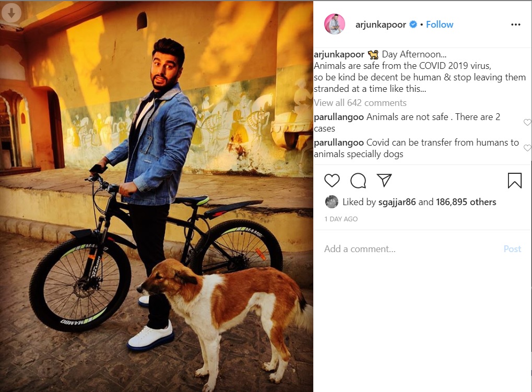This screenshot has width=532, height=392.
Task: Share post via paper plane icon
Action: point(384,181)
